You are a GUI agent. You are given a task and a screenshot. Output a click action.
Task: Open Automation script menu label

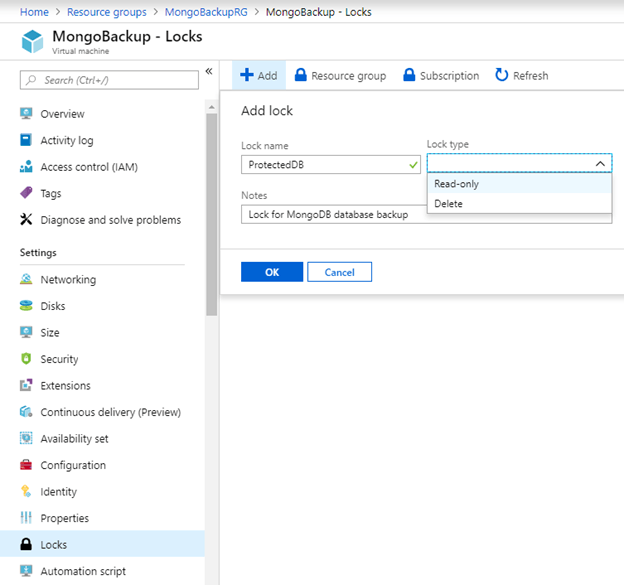pos(83,571)
